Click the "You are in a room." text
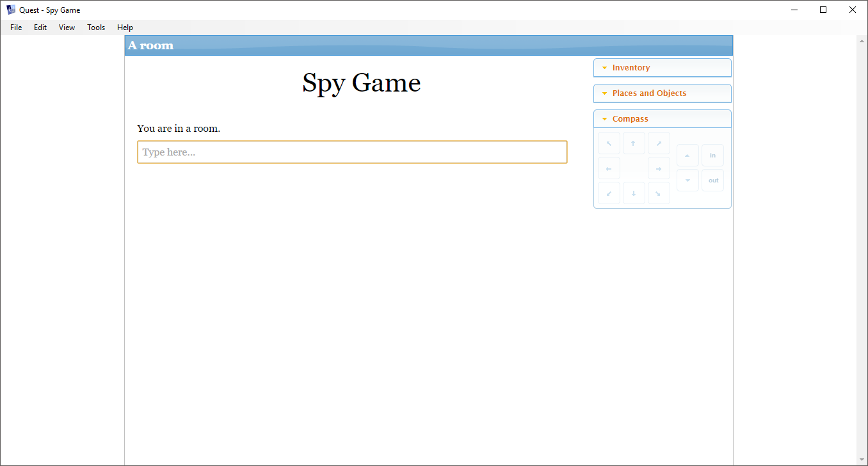 pyautogui.click(x=179, y=129)
